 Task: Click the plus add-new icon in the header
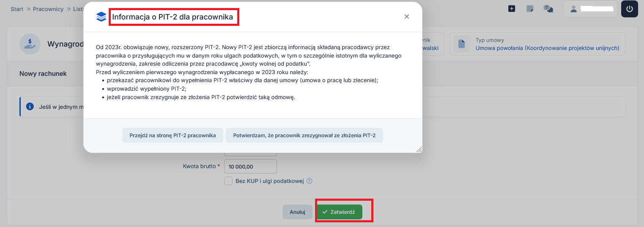tap(512, 8)
